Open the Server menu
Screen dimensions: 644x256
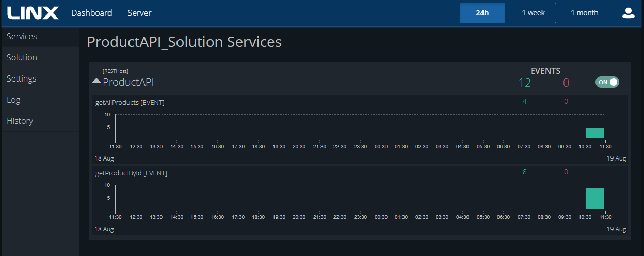[139, 13]
